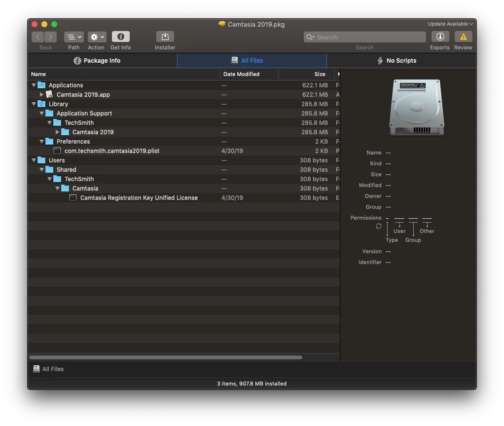Screen dimensions: 504x426
Task: Click the Review warning icon
Action: coord(463,37)
